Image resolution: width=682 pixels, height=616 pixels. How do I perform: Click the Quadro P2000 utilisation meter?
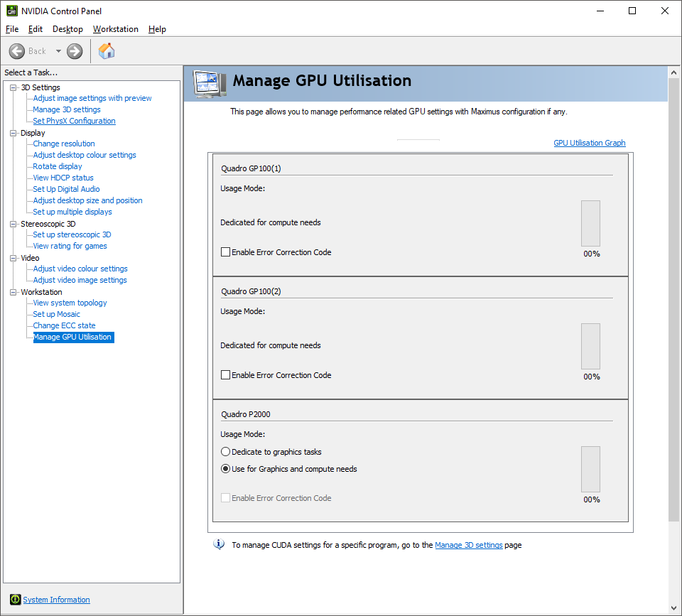point(590,469)
